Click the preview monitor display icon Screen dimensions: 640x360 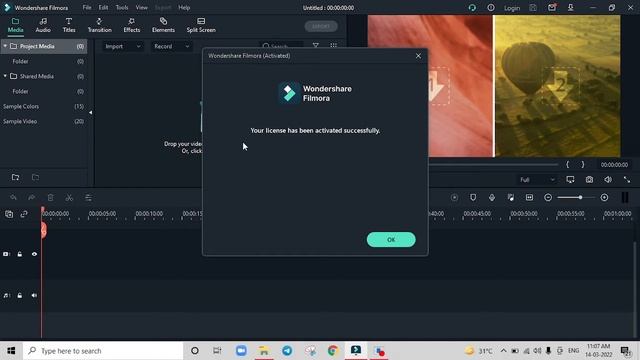570,180
